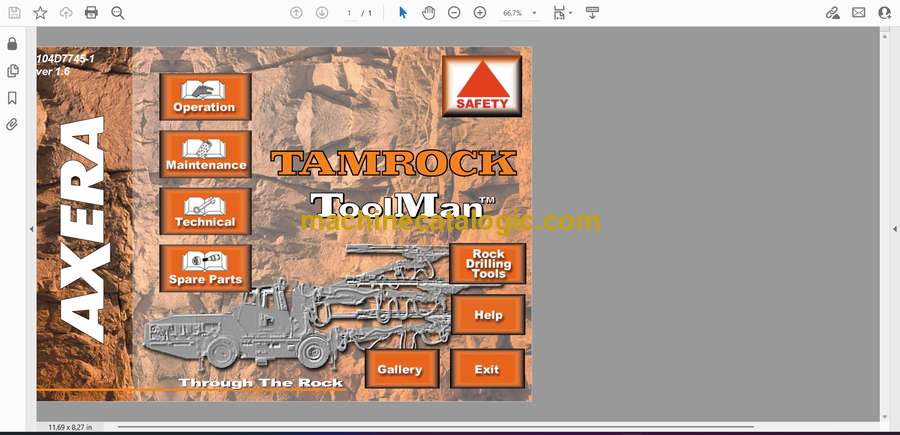
Task: Open the Technical section button
Action: click(205, 211)
